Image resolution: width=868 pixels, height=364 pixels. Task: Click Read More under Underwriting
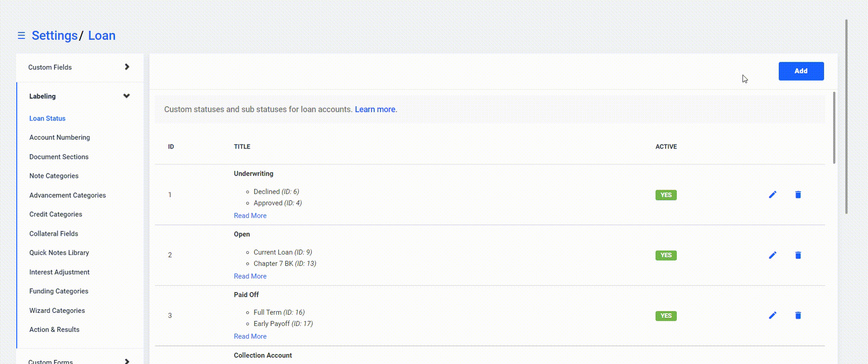250,216
